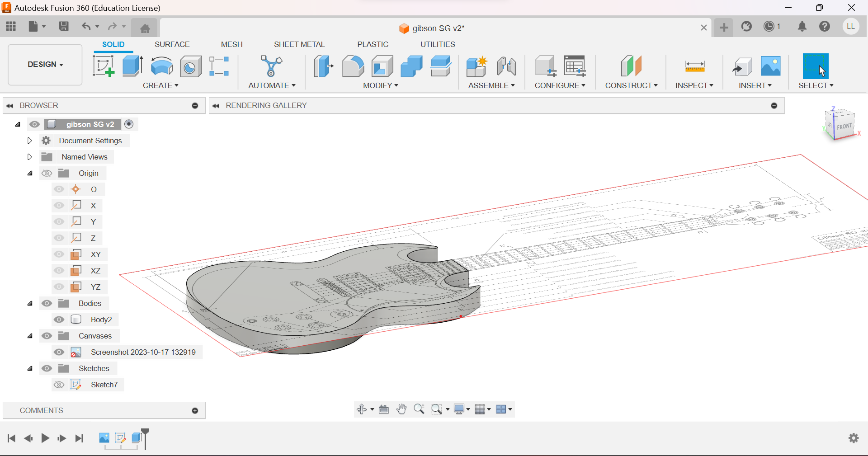Open the Data Panel grid icon
The image size is (868, 456).
[x=11, y=26]
